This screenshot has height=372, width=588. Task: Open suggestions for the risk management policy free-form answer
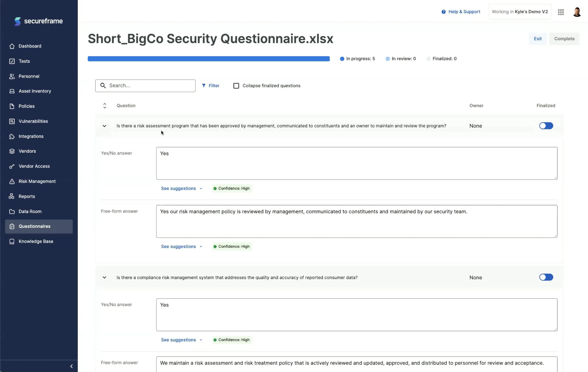pyautogui.click(x=181, y=247)
